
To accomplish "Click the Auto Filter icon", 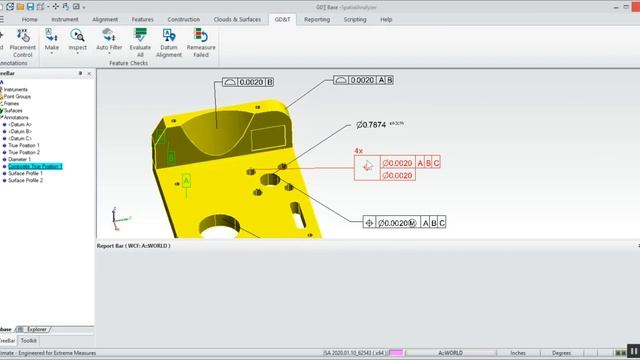I will [109, 36].
